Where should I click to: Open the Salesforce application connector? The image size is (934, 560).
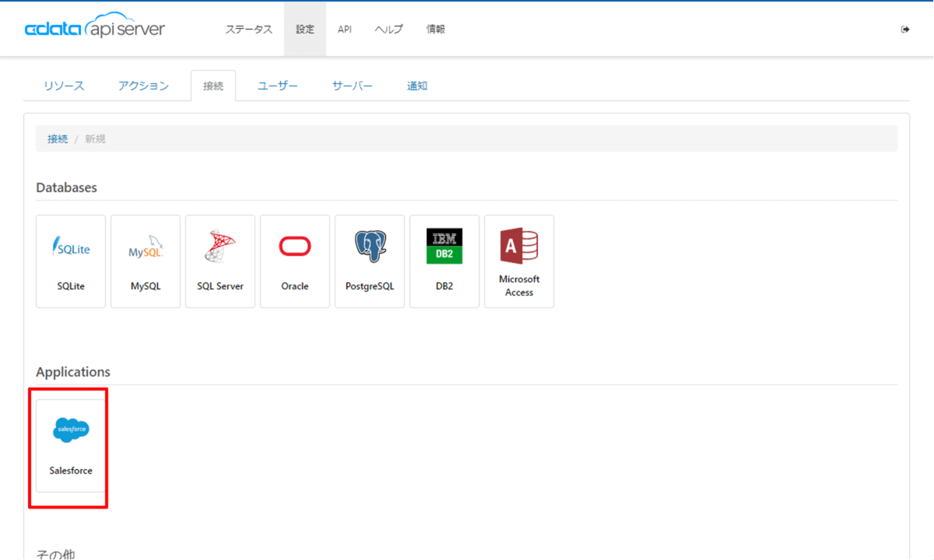click(x=71, y=446)
